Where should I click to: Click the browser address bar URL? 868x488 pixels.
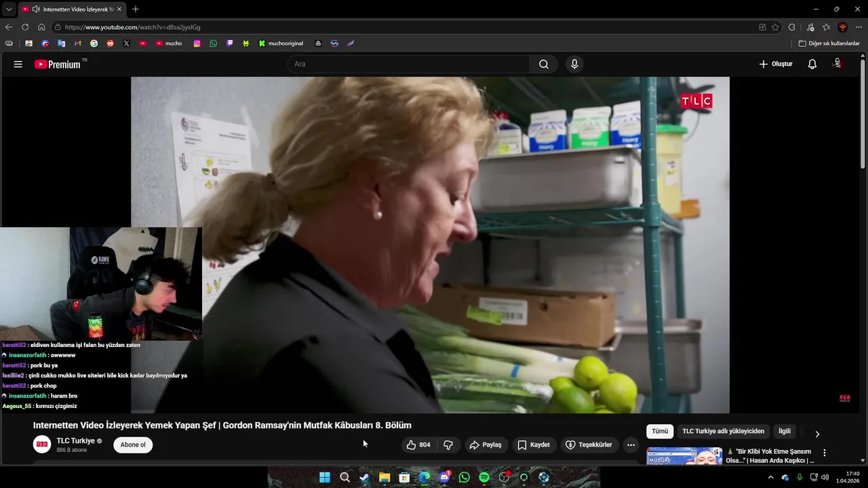[x=132, y=27]
